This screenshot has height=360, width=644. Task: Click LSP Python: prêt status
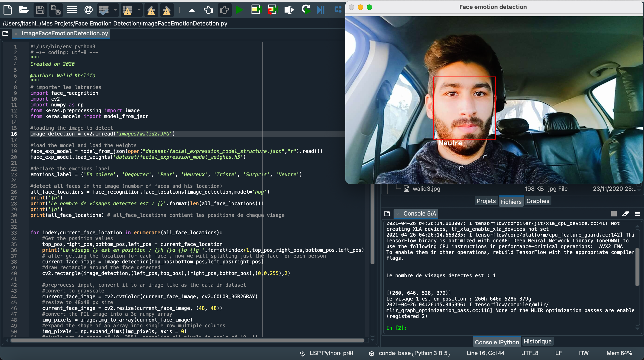pos(327,353)
